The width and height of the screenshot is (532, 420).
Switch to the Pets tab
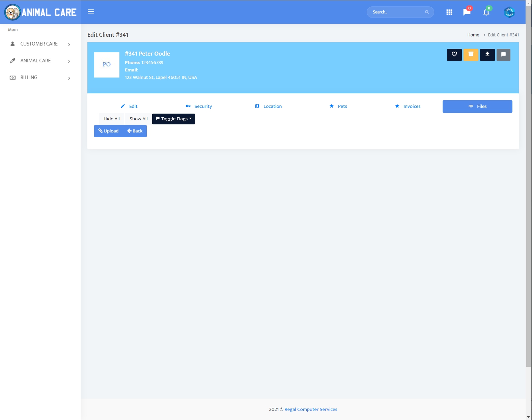338,106
